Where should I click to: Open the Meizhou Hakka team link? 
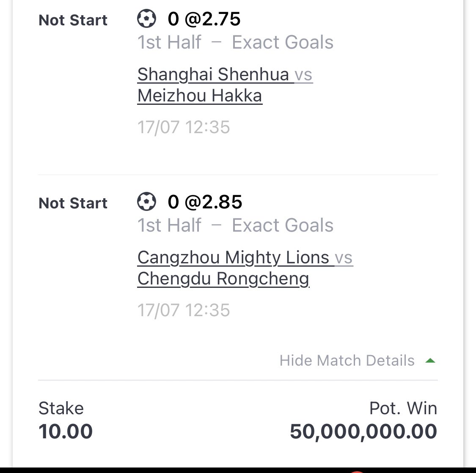pyautogui.click(x=200, y=96)
